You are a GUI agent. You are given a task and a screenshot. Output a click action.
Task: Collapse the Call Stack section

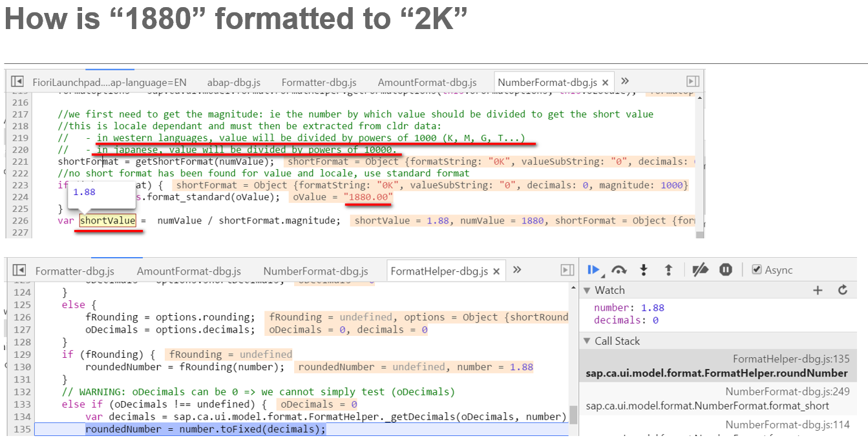tap(587, 340)
